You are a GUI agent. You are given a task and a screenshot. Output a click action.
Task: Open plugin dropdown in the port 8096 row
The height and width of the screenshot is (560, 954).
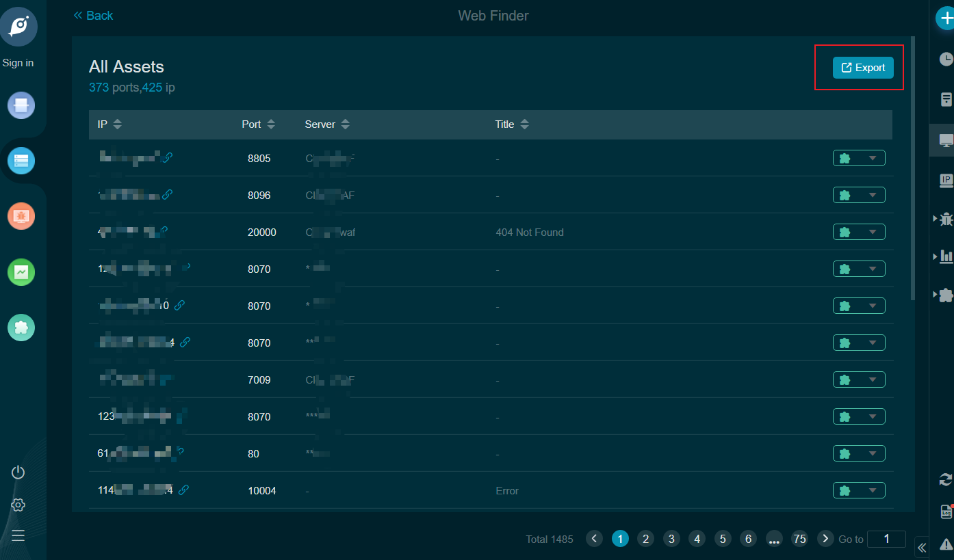click(859, 195)
